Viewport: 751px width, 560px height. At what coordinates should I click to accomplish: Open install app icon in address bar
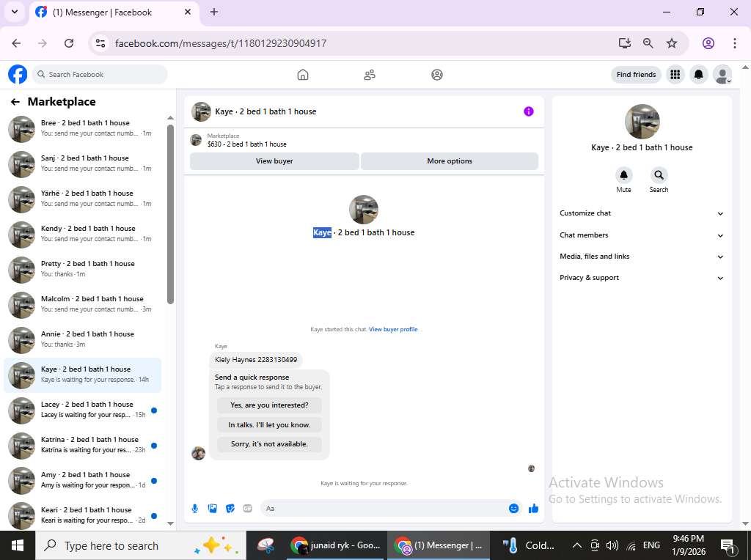625,43
